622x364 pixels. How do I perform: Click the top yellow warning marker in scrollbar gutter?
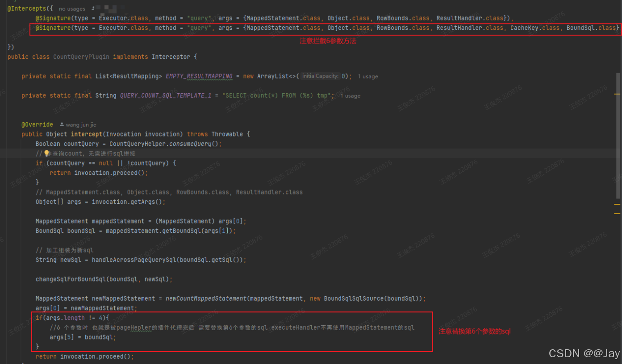[617, 94]
